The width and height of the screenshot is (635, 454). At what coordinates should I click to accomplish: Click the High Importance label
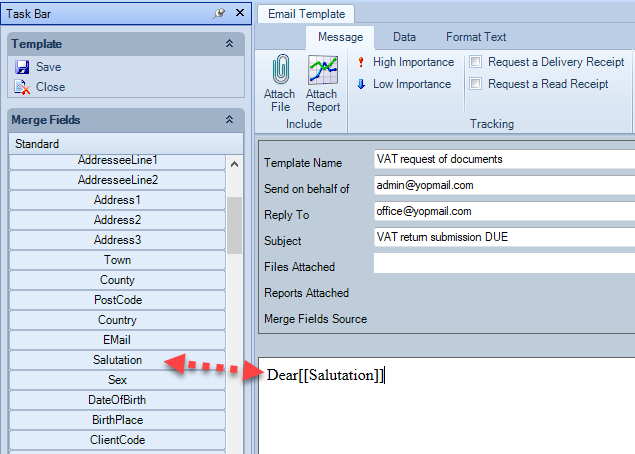point(413,62)
